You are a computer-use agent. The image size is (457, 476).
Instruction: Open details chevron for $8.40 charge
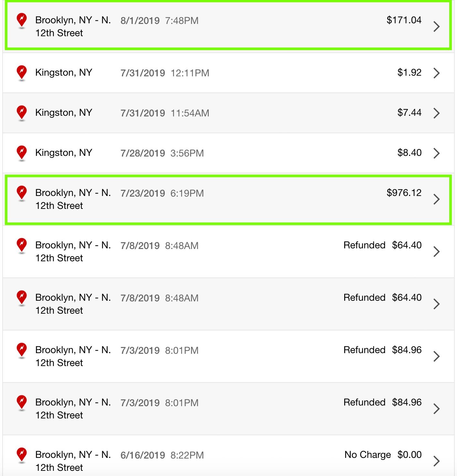point(436,153)
